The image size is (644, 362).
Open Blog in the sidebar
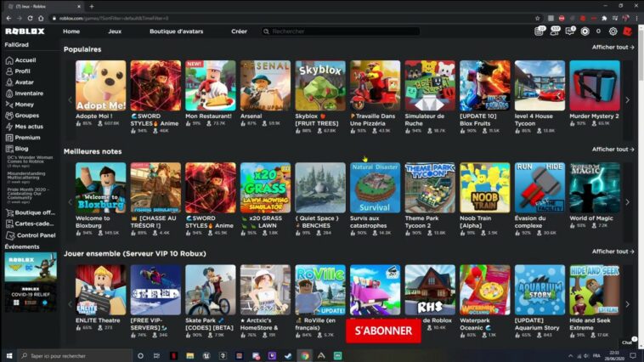(x=17, y=149)
